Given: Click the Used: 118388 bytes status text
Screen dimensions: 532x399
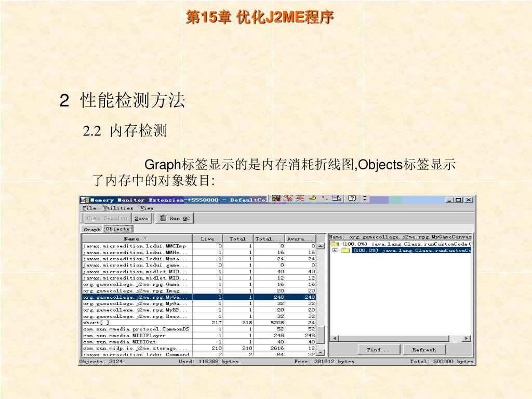Looking at the screenshot, I should click(x=209, y=362).
